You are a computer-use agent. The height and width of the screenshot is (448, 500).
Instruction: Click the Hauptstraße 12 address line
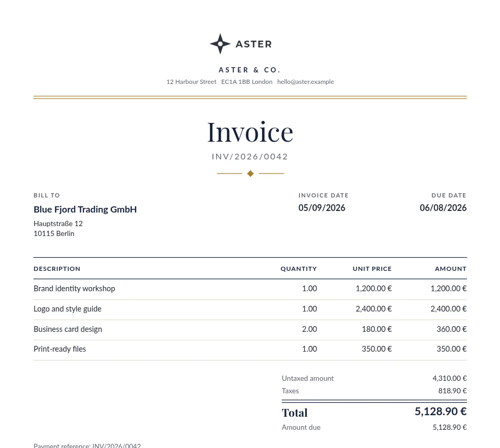pyautogui.click(x=58, y=223)
